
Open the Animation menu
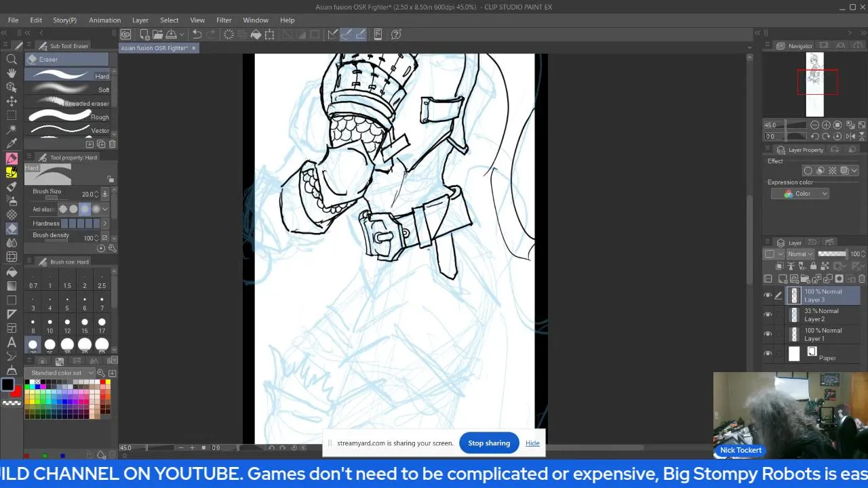104,20
